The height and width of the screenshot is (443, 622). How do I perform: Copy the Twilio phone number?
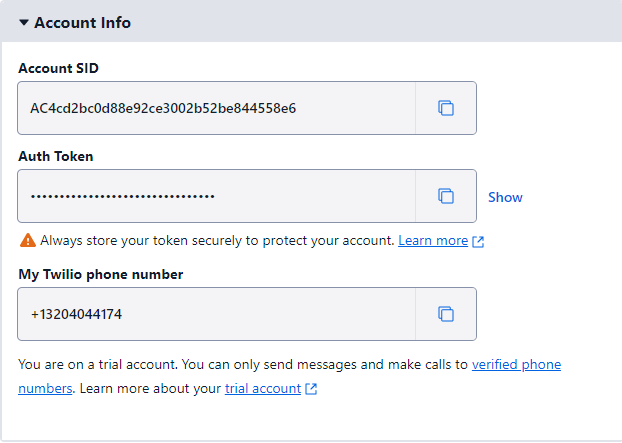[446, 314]
